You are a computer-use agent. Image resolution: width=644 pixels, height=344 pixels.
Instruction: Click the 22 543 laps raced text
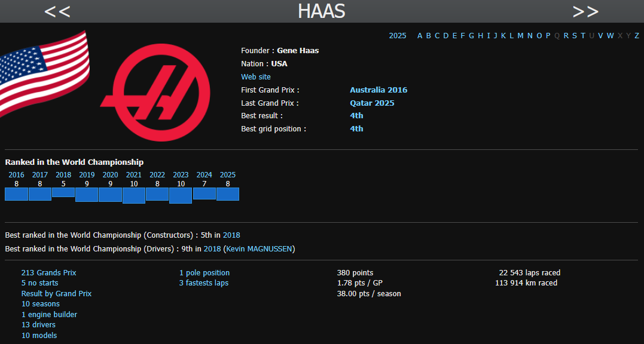pos(529,273)
